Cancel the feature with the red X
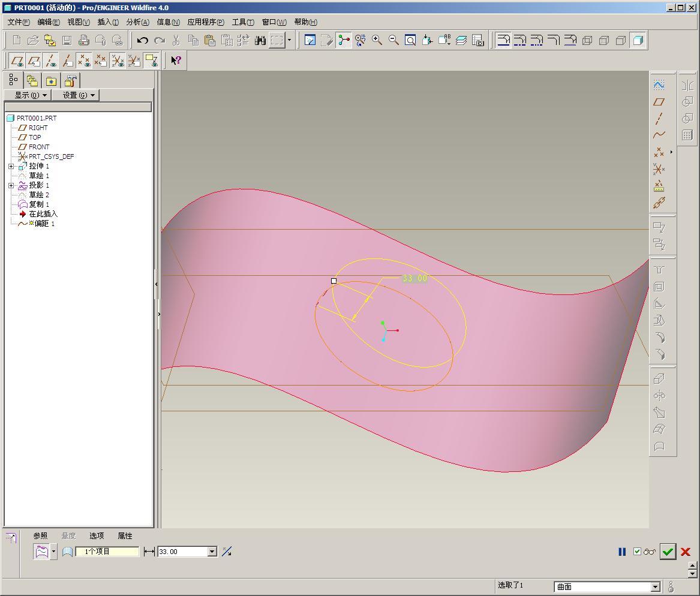Viewport: 700px width, 596px height. tap(686, 552)
